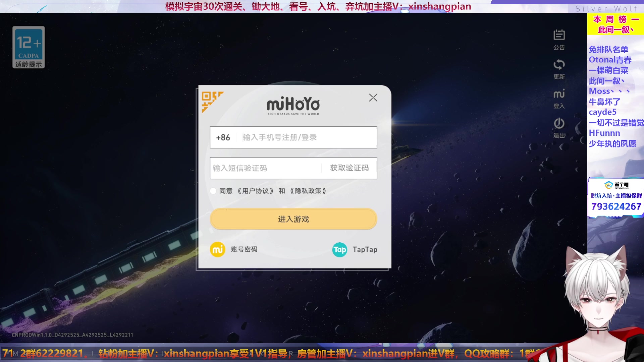Open the QR code login option

[212, 102]
